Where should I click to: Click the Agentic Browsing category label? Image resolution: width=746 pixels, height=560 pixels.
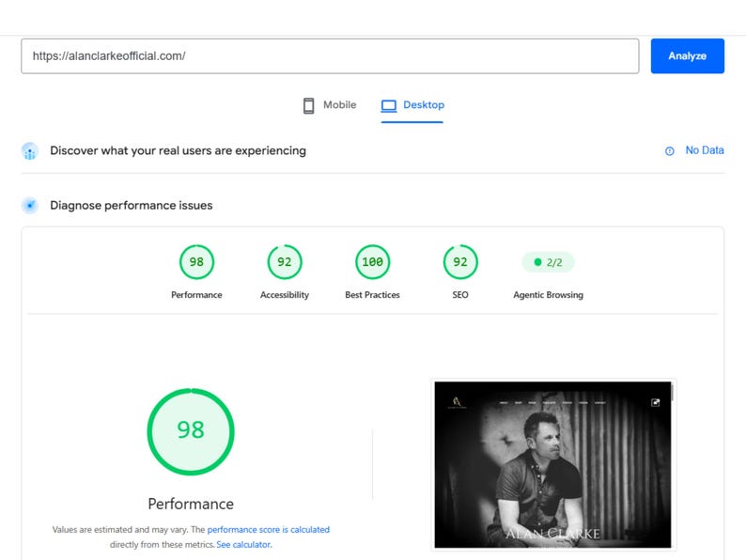[548, 295]
